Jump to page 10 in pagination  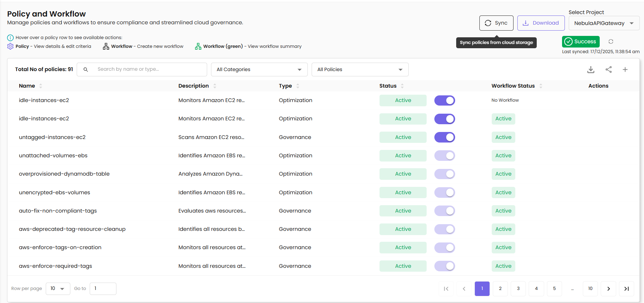(x=590, y=289)
